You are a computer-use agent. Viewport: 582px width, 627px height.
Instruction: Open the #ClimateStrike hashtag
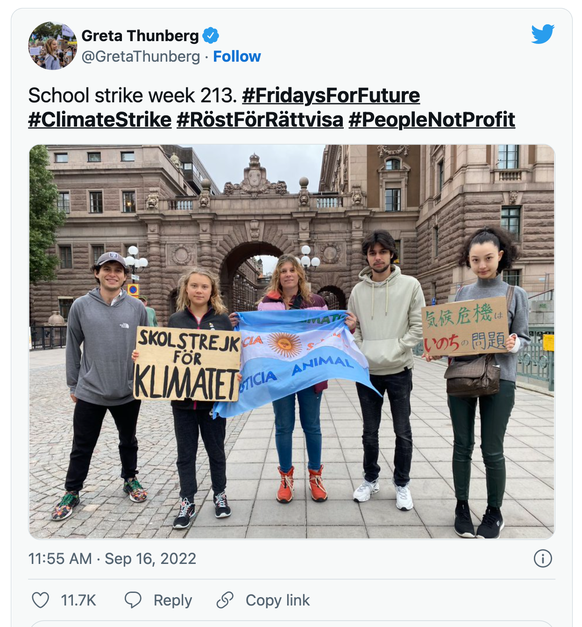click(100, 120)
